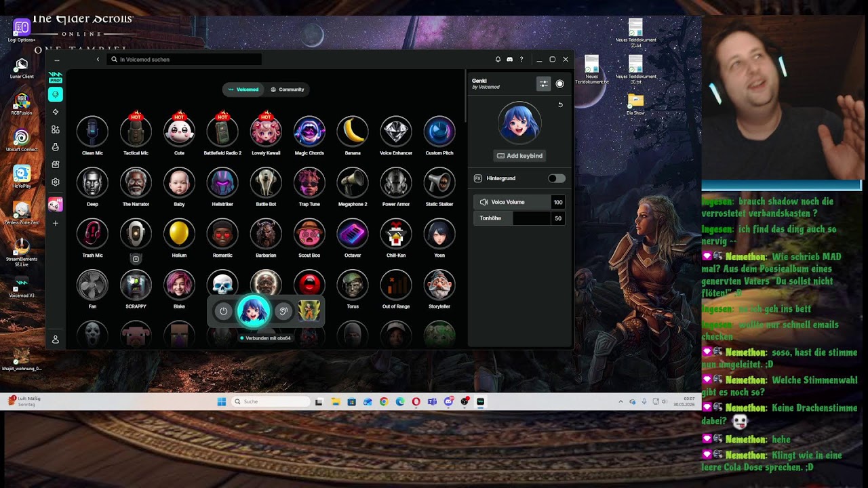Click the plus icon in Voicemod sidebar
Screen dimensions: 868x488
56,223
